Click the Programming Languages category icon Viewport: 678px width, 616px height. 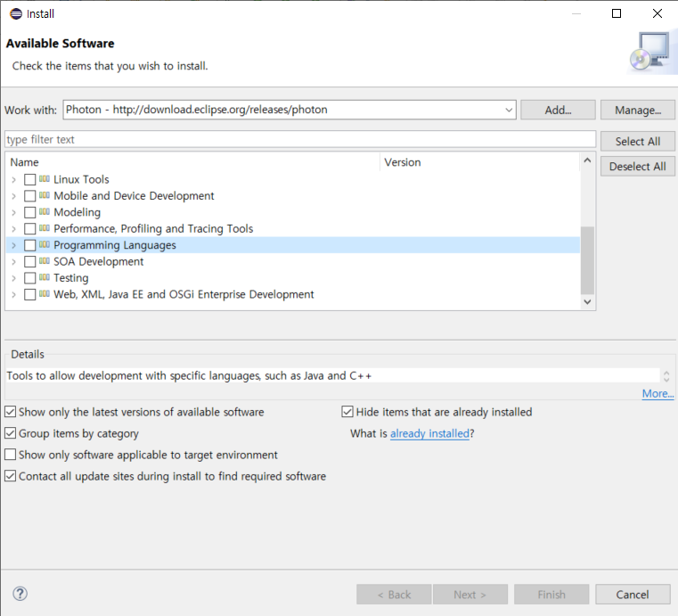(45, 244)
